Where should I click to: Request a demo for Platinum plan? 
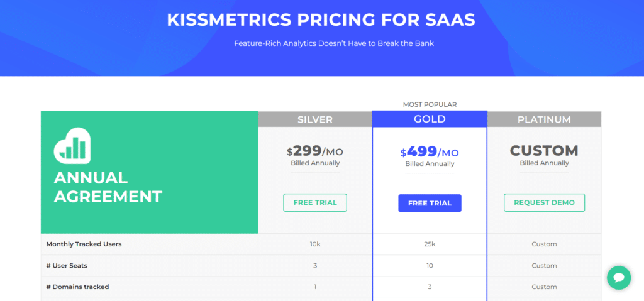coord(544,203)
